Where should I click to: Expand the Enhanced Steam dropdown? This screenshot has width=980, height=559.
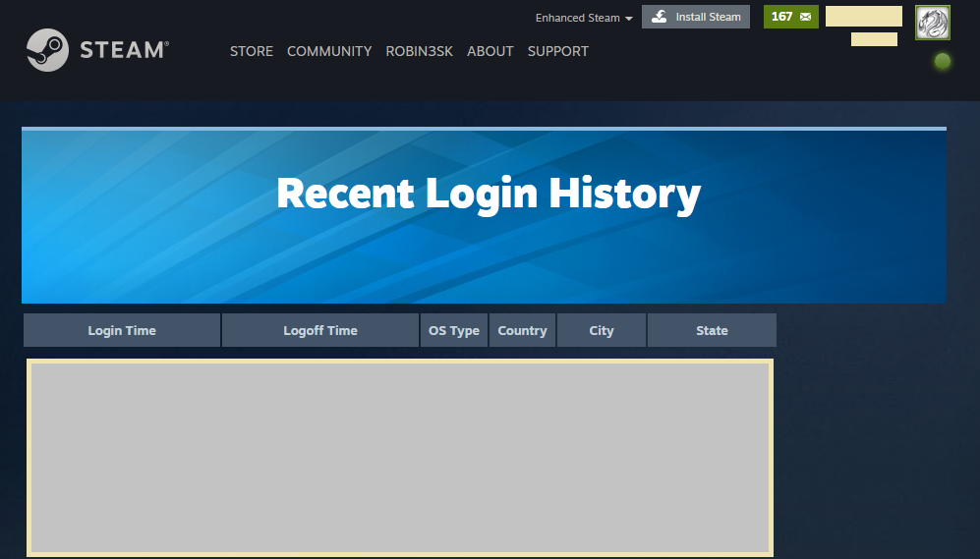tap(584, 18)
